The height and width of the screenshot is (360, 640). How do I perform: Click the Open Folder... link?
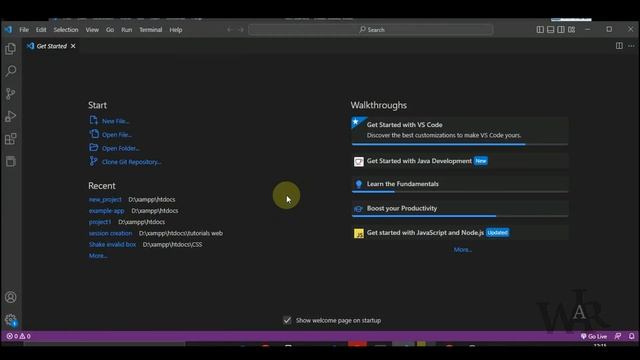[x=120, y=148]
